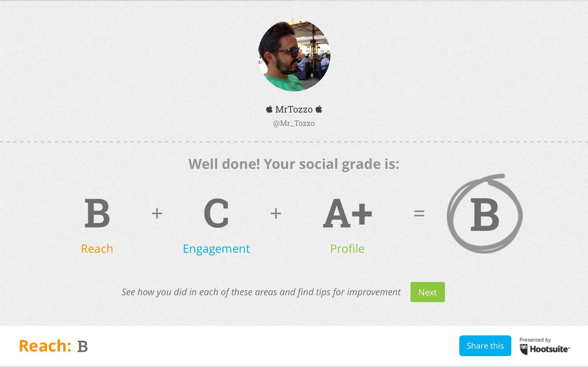The image size is (588, 367).
Task: Click the large A+ Profile grade
Action: (347, 213)
